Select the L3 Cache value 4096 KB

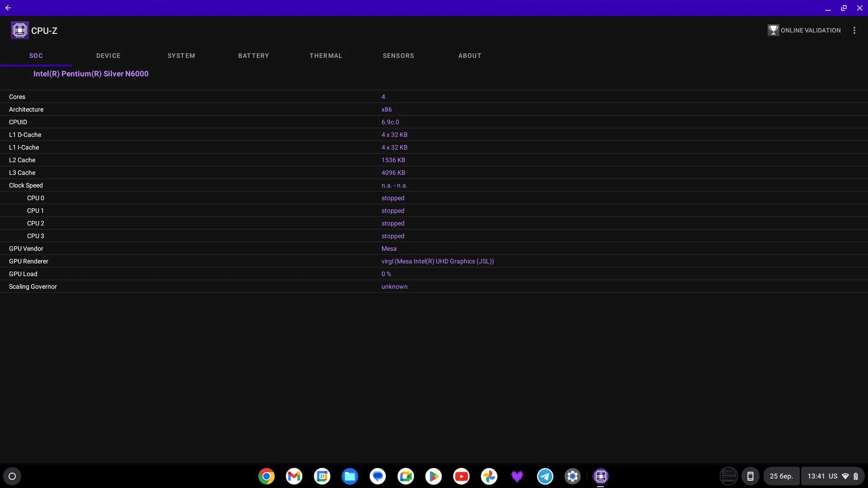tap(393, 173)
